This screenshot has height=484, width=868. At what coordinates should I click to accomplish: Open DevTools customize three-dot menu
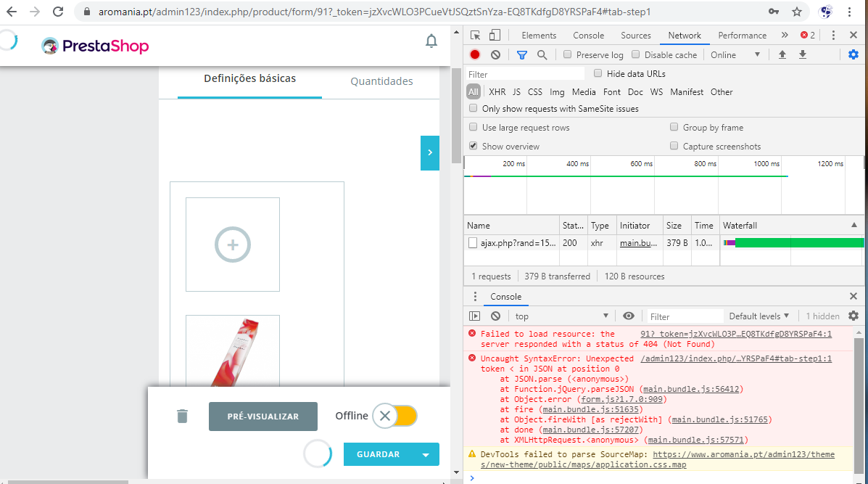(833, 35)
